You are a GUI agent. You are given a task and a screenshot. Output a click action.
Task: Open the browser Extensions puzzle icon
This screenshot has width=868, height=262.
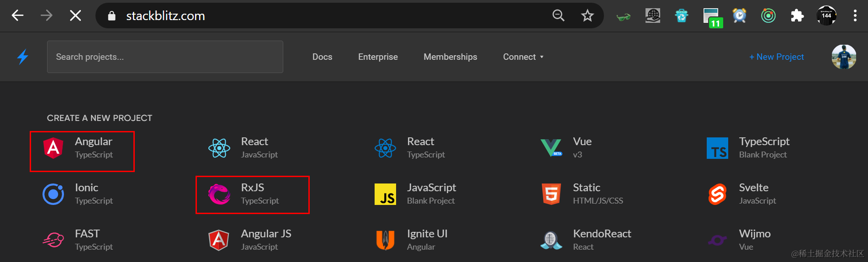[797, 16]
